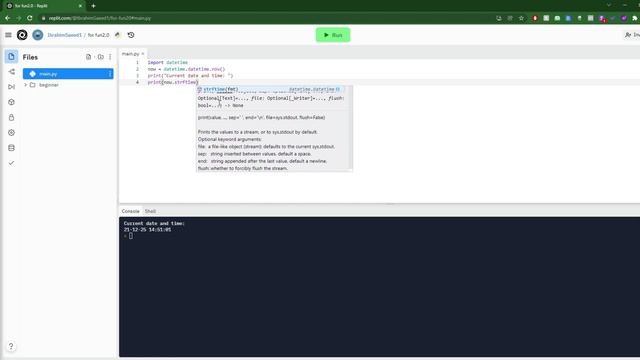Open Files panel three-dot menu
This screenshot has width=640, height=360.
click(x=110, y=57)
